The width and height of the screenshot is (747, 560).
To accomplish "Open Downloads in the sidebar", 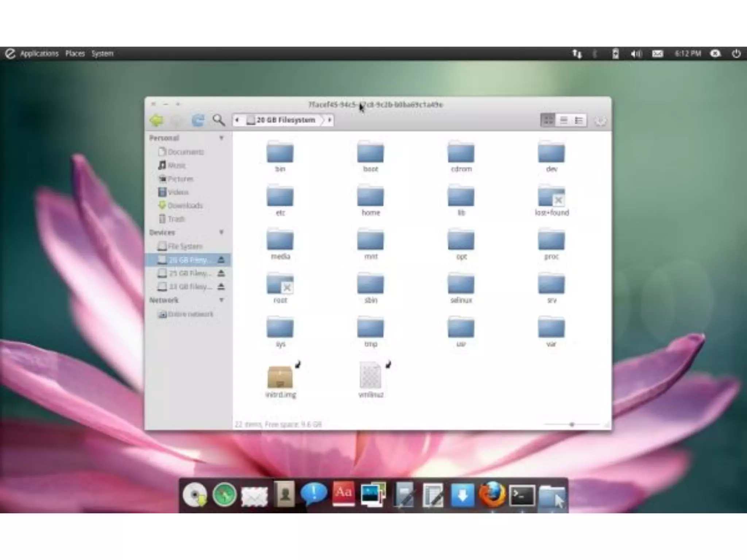I will pyautogui.click(x=185, y=206).
